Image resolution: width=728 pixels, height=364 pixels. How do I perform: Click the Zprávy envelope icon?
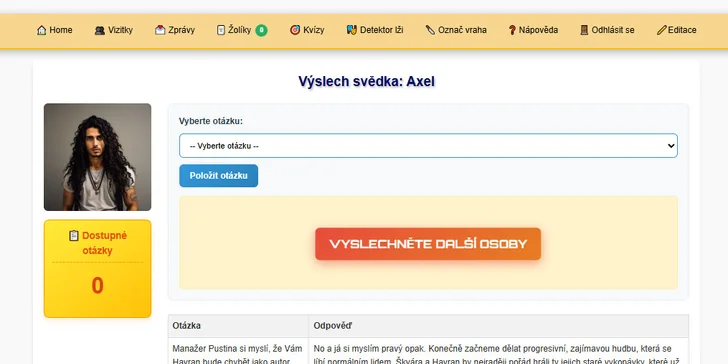tap(160, 30)
